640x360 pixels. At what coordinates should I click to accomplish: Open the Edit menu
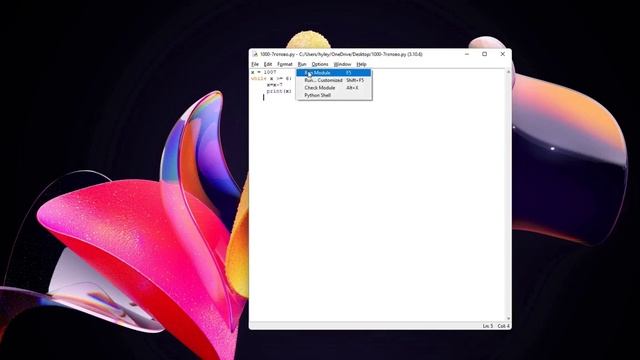268,64
